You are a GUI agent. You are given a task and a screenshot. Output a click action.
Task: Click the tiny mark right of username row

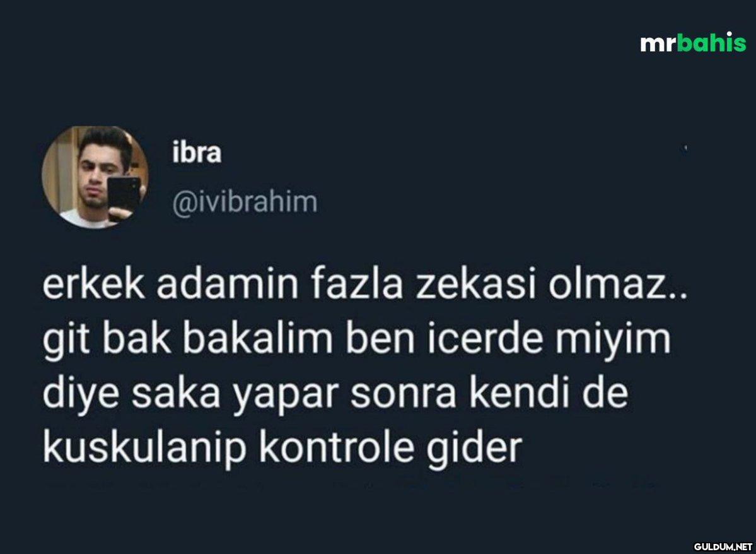(x=685, y=147)
